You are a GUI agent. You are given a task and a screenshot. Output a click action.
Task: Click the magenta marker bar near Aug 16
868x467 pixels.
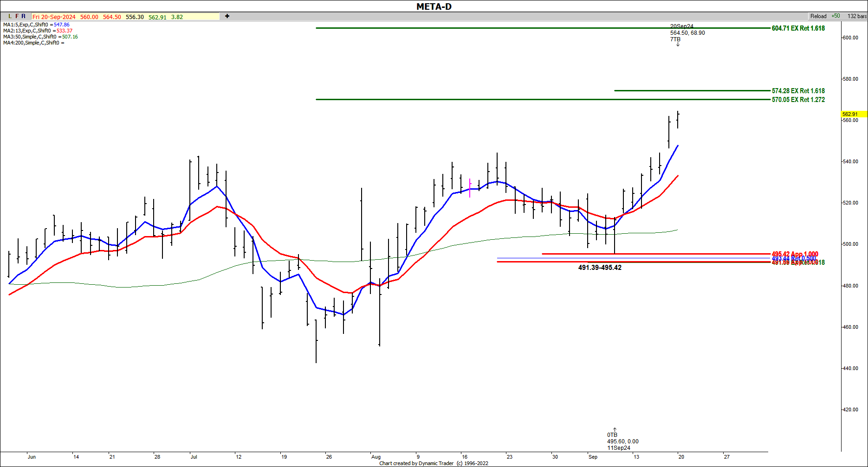470,188
